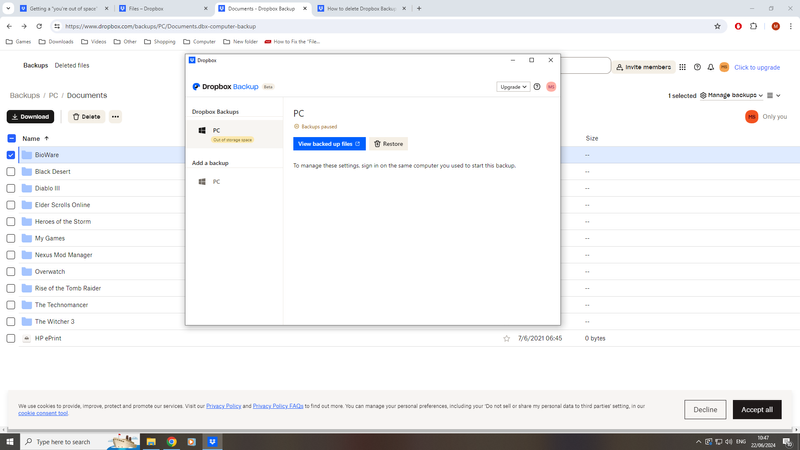Open the volume icon in system tray

[729, 442]
